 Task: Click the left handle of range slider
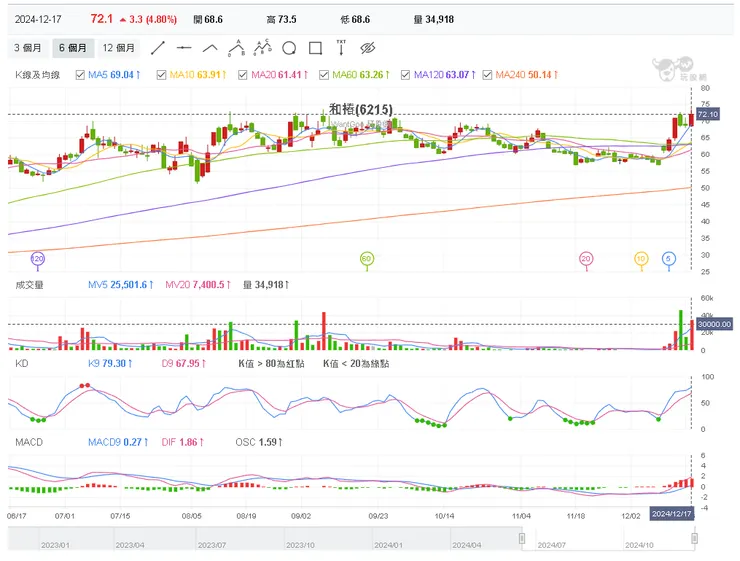[522, 540]
